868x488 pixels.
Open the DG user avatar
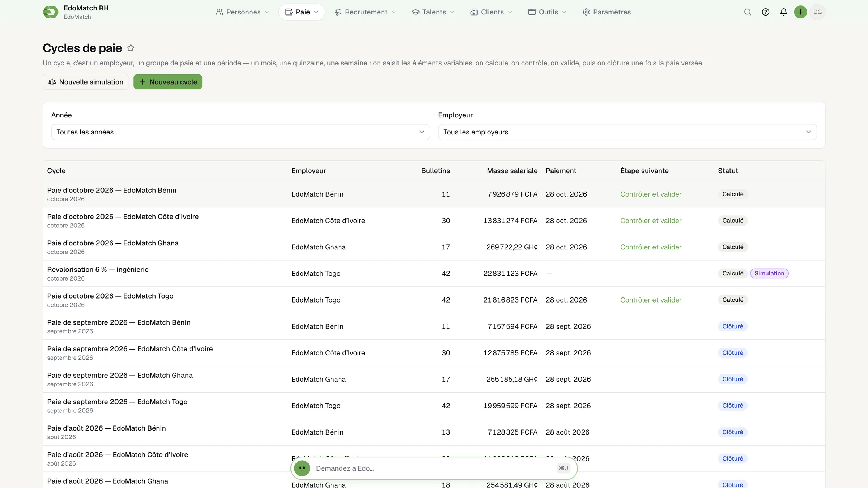(x=818, y=12)
